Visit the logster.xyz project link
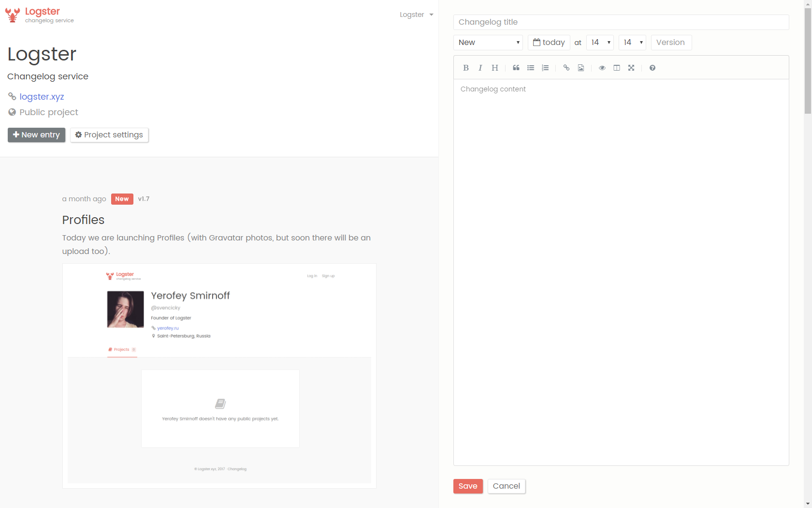The image size is (812, 508). pos(42,97)
